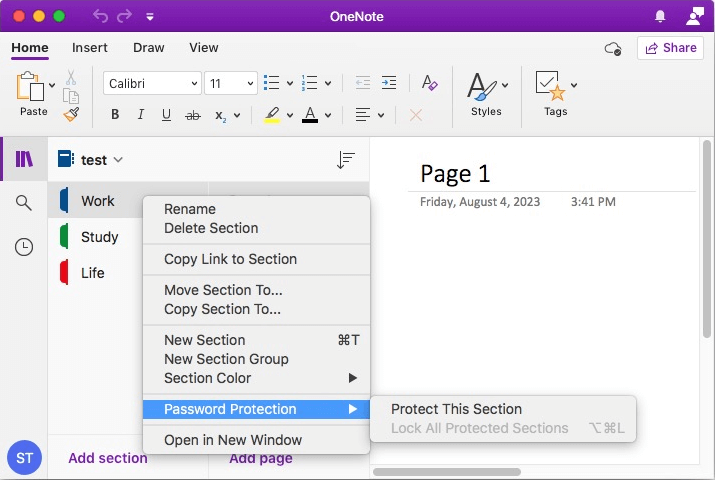The width and height of the screenshot is (715, 480).
Task: Select the Life section
Action: [93, 273]
